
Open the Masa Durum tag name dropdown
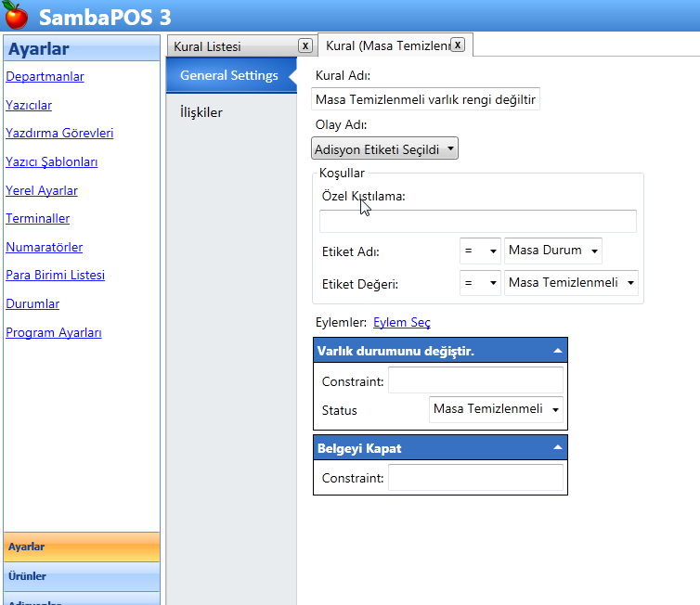553,251
